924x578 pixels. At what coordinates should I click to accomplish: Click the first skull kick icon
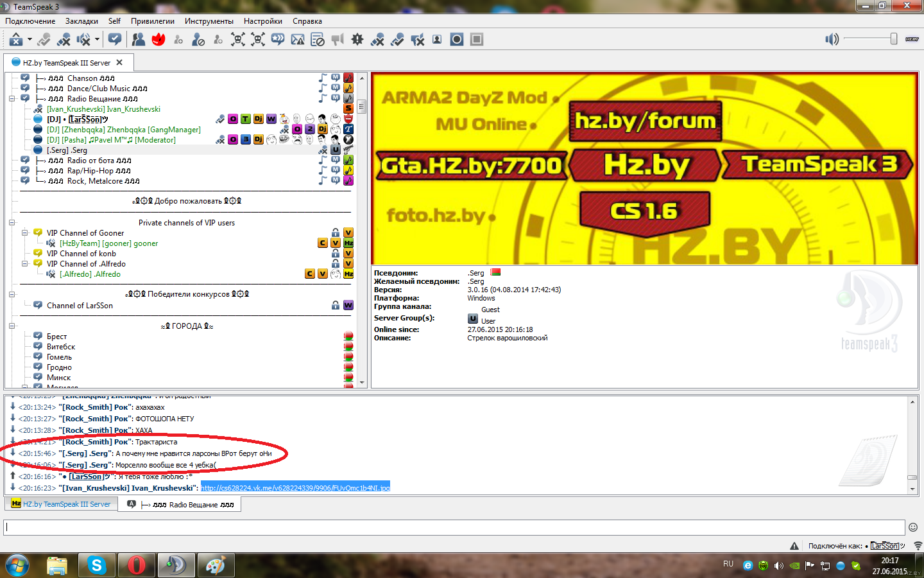(x=238, y=39)
